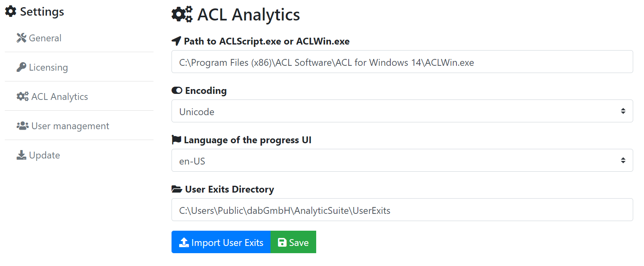Click the floppy disk icon in Save button
This screenshot has width=644, height=266.
pos(282,242)
